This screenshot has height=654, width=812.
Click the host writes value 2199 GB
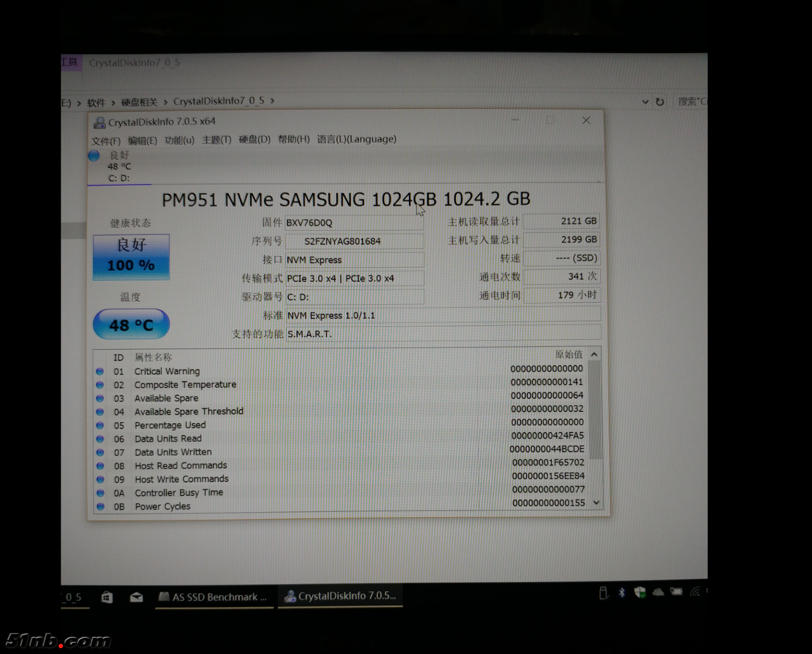click(562, 239)
